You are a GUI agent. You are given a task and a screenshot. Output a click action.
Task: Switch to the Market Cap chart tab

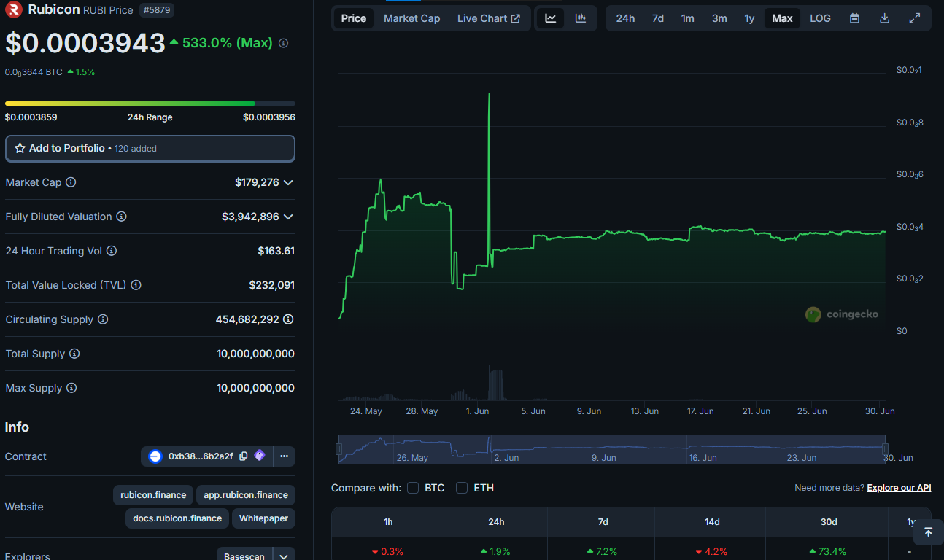click(412, 18)
